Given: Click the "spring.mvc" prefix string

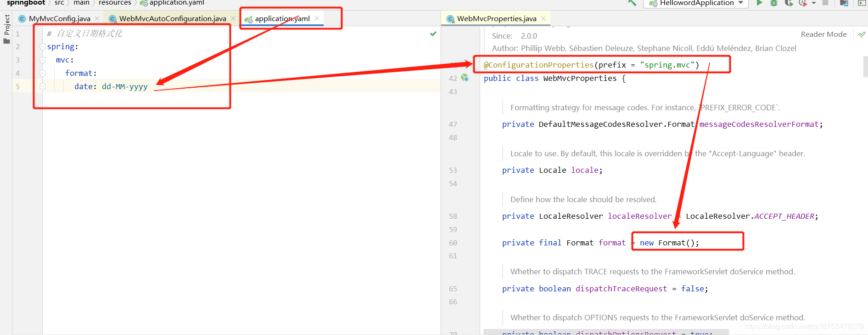Looking at the screenshot, I should (x=667, y=65).
